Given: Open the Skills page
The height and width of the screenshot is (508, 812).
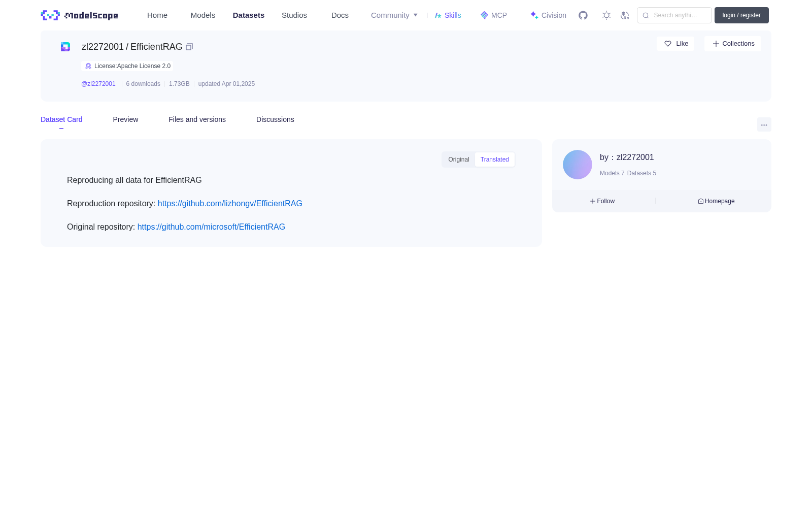Looking at the screenshot, I should (x=448, y=15).
